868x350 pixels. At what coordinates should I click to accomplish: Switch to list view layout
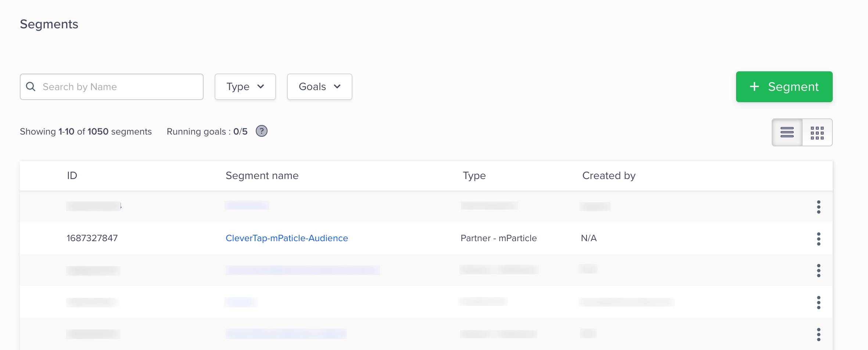click(x=787, y=132)
